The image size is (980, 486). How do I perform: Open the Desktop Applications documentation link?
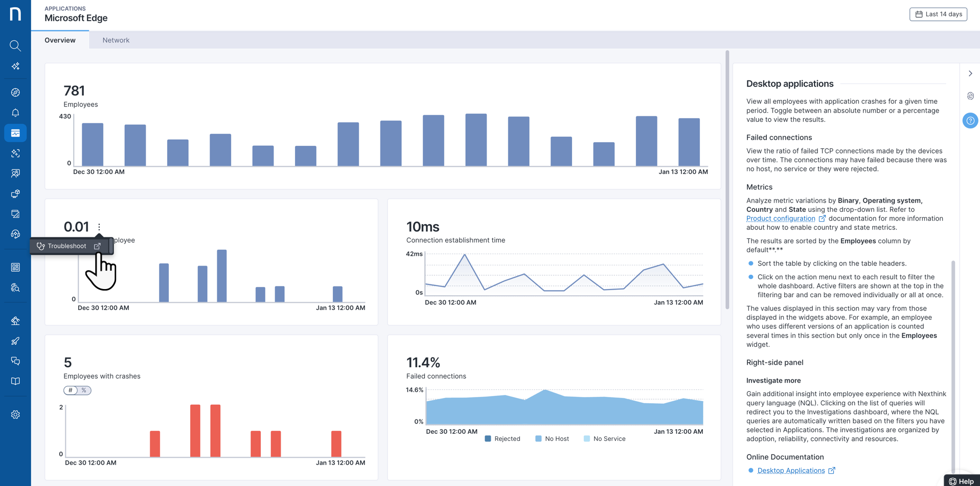tap(791, 471)
